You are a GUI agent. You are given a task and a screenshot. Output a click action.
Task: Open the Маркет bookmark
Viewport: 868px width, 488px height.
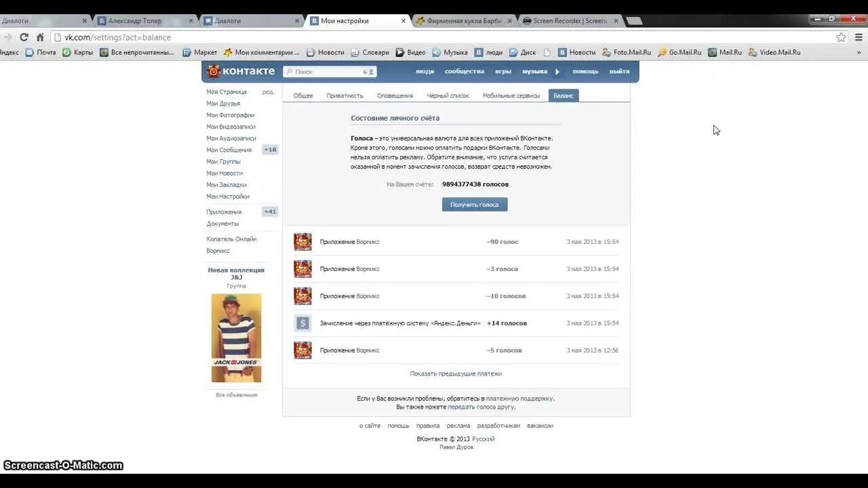click(x=200, y=52)
